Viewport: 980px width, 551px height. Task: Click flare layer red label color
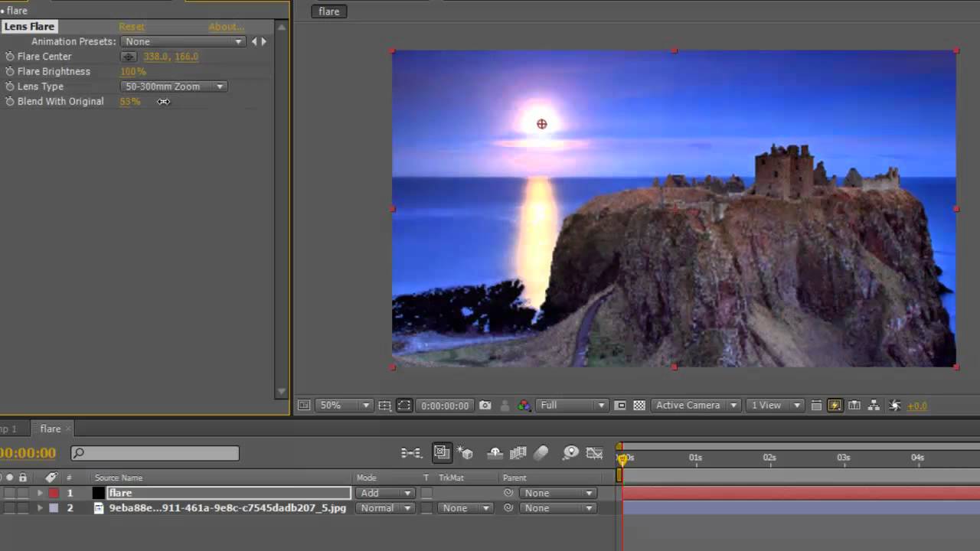54,494
